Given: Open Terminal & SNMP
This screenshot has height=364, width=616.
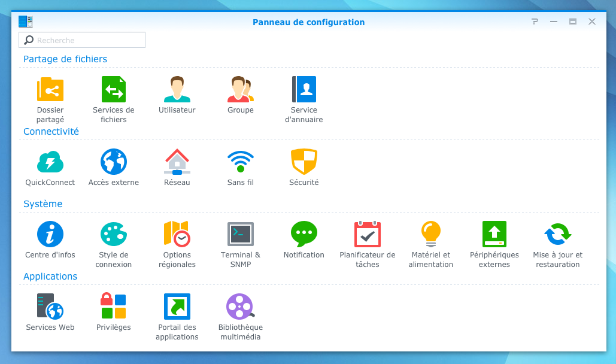Looking at the screenshot, I should [241, 234].
